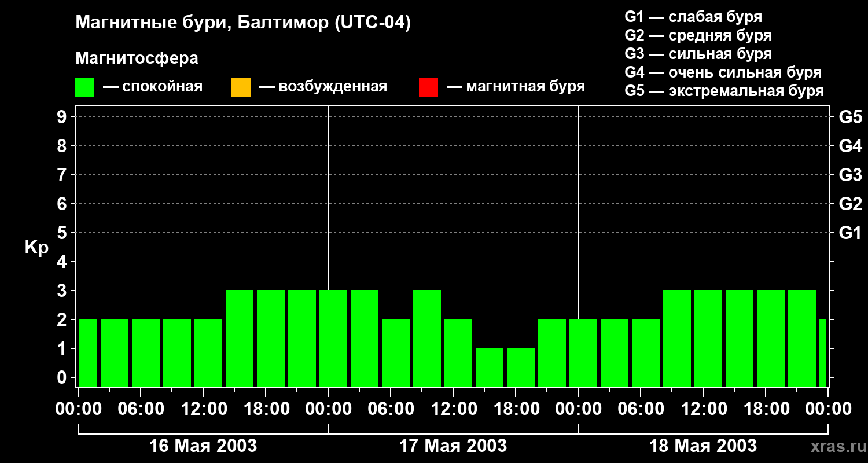
Task: Click the G1 marker on the right axis
Action: coord(850,233)
